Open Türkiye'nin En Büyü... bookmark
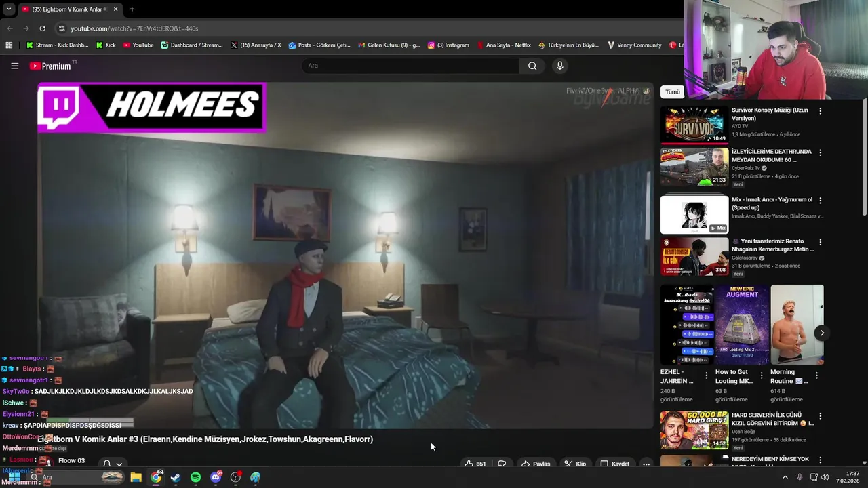The image size is (868, 488). 568,45
